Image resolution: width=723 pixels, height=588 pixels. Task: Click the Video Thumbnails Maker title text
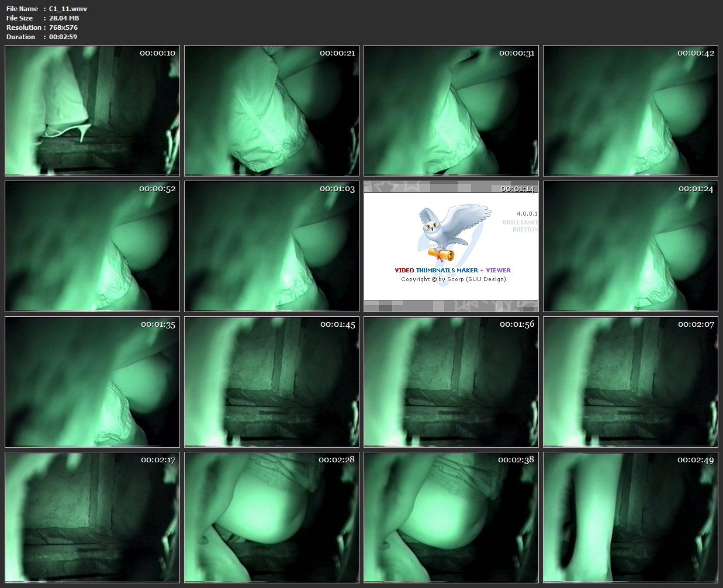point(452,270)
